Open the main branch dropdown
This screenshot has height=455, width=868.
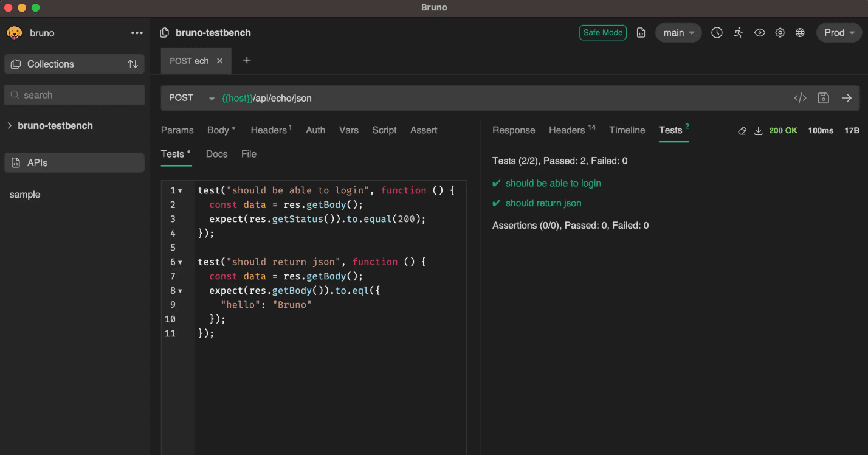point(678,33)
